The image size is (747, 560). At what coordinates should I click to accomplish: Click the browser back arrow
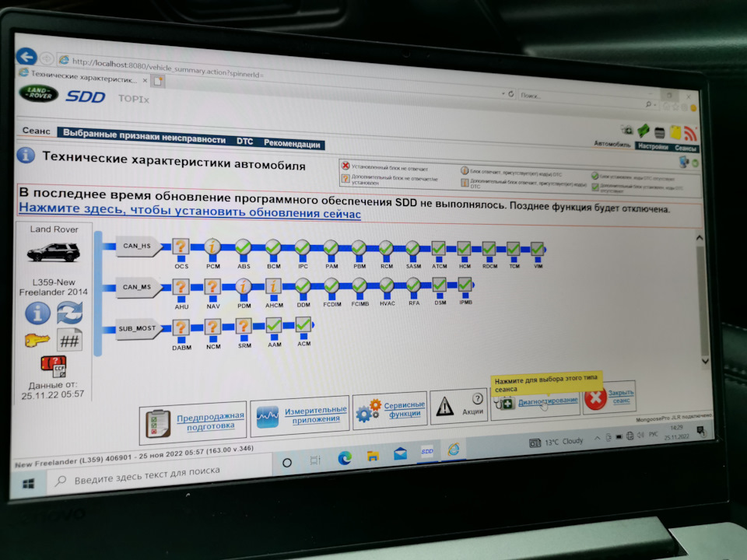click(26, 57)
